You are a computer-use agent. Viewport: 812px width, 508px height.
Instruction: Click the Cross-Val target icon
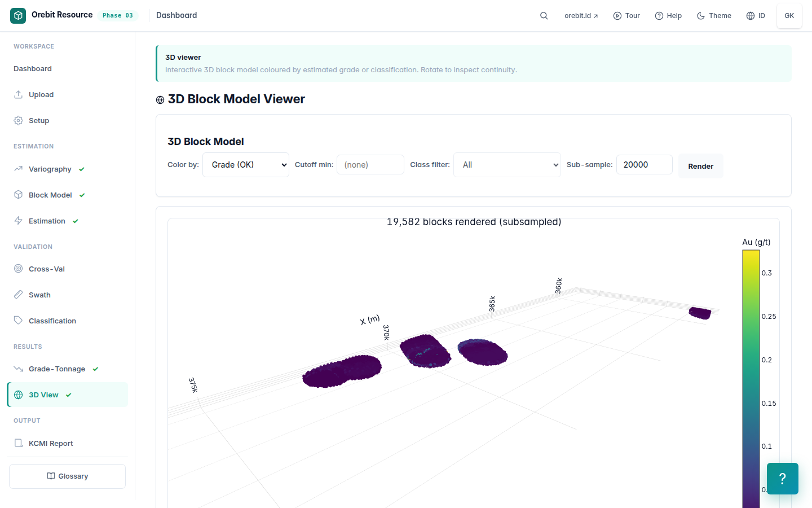click(x=19, y=269)
